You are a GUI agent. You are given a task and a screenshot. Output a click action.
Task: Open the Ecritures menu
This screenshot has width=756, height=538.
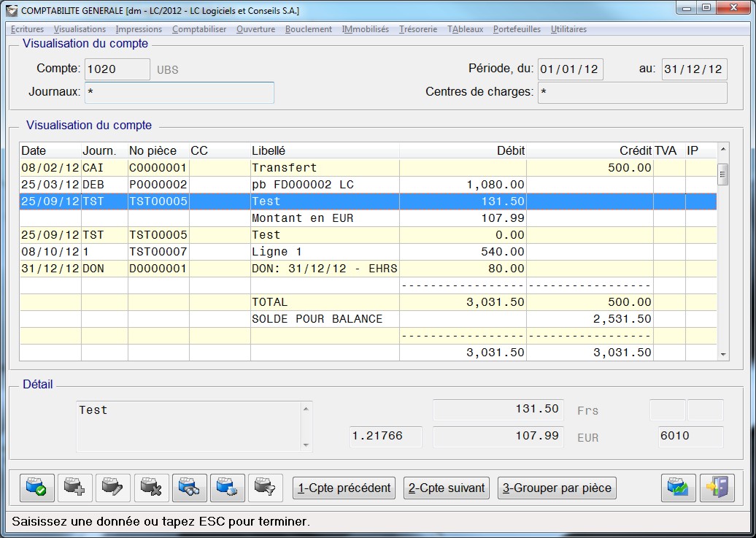(x=27, y=29)
